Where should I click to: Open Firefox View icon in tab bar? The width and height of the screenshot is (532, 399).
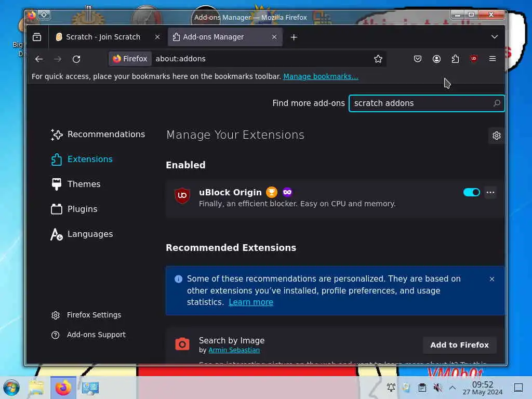pyautogui.click(x=37, y=37)
